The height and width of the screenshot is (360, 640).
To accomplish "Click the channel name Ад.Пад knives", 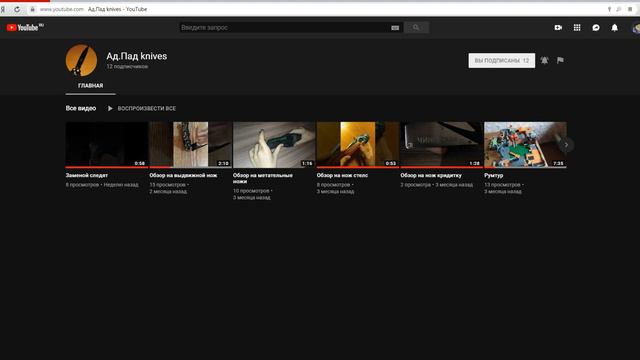I will point(136,56).
